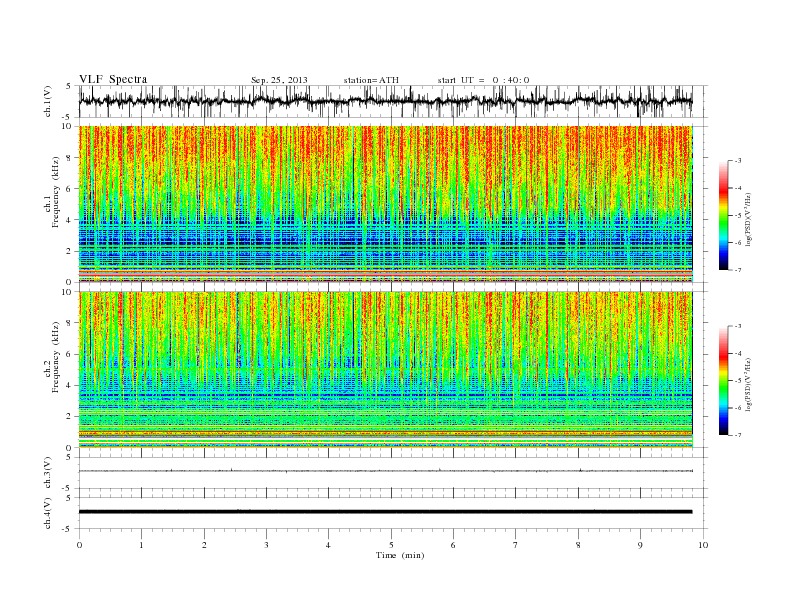The height and width of the screenshot is (612, 792).
Task: Click time axis tick label "2"
Action: (x=204, y=545)
